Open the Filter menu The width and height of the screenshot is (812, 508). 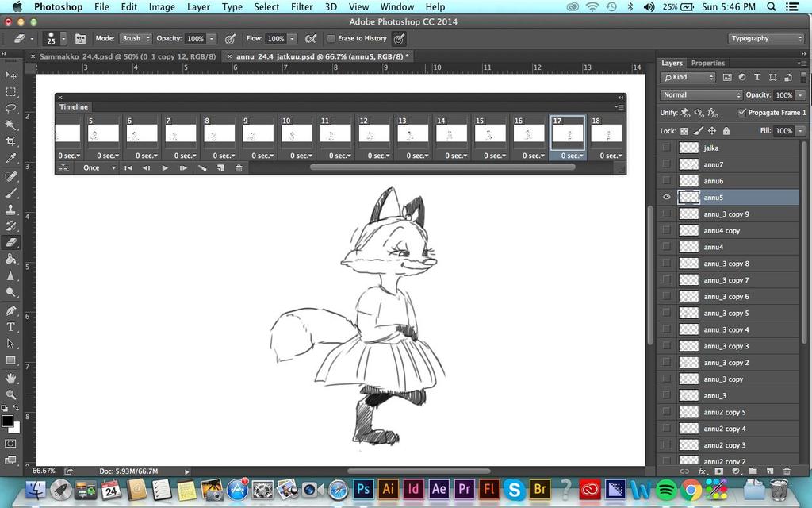tap(301, 6)
